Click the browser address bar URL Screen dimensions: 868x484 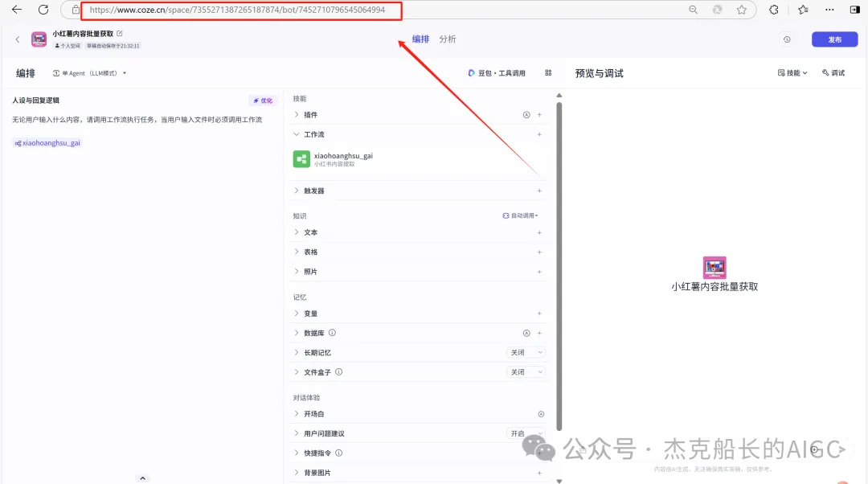click(x=237, y=10)
